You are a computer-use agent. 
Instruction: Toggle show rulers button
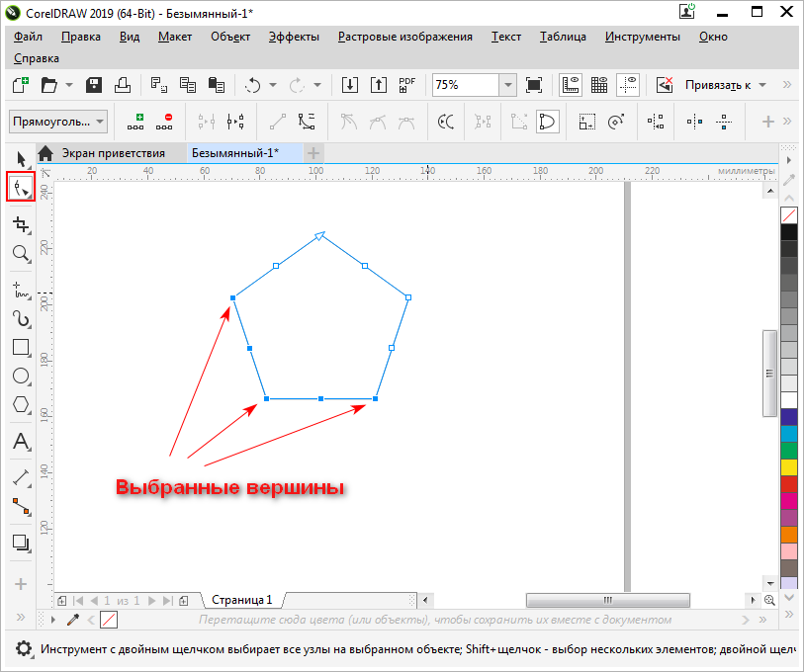coord(570,85)
